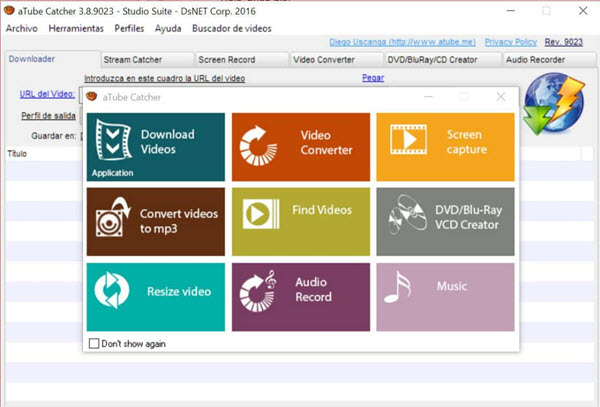Open the Archivo menu
The image size is (600, 407).
click(x=22, y=28)
